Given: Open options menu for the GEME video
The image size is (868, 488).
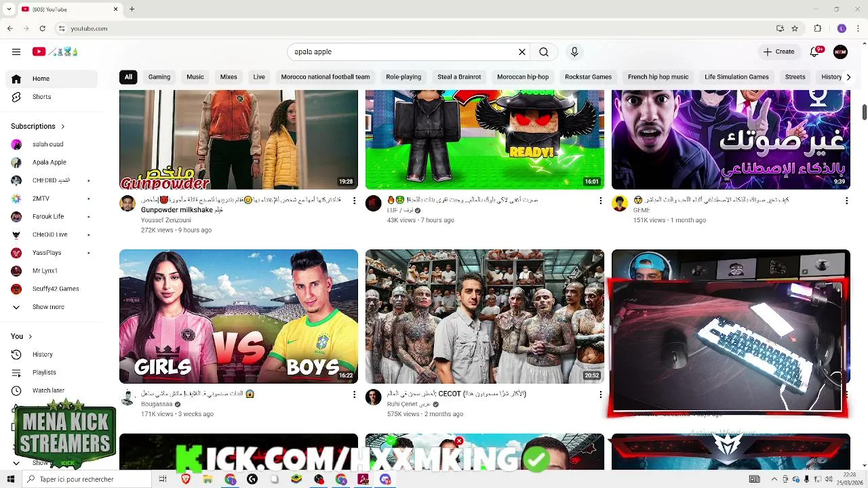Looking at the screenshot, I should pos(846,201).
